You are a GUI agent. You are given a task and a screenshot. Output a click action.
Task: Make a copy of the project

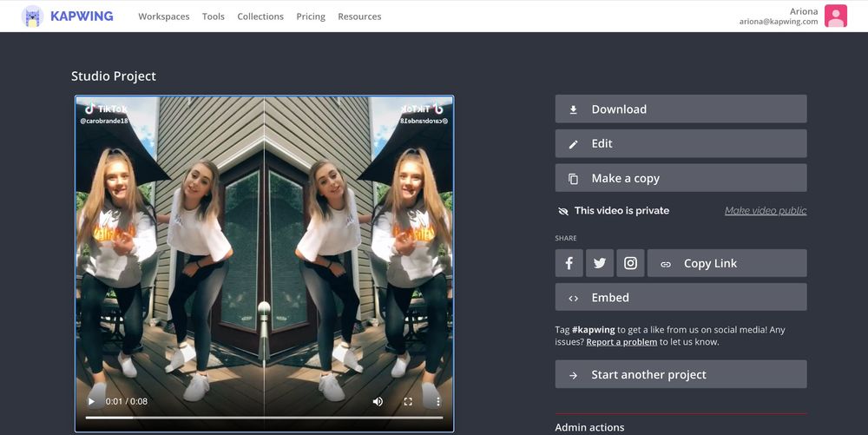click(681, 178)
